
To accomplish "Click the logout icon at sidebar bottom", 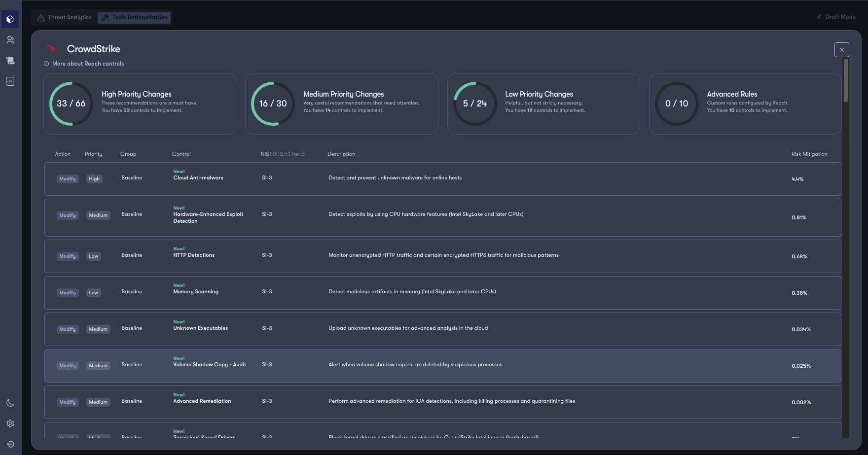I will pos(10,444).
